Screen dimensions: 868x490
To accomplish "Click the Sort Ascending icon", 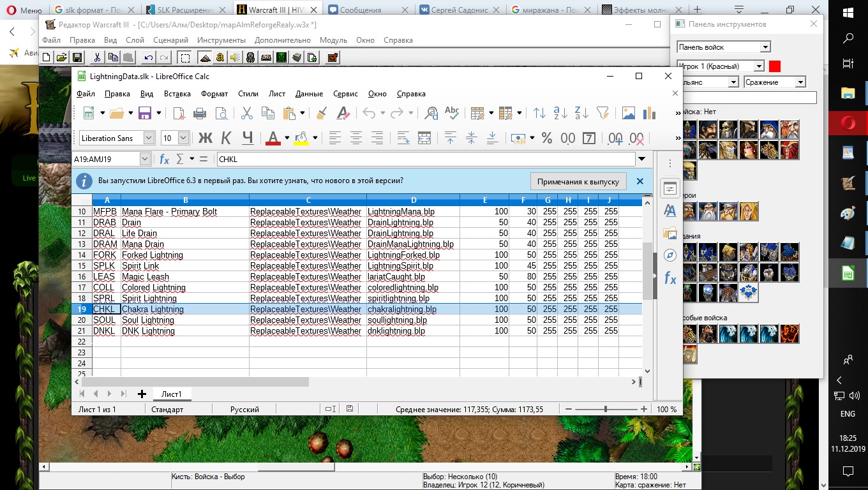I will pyautogui.click(x=560, y=114).
